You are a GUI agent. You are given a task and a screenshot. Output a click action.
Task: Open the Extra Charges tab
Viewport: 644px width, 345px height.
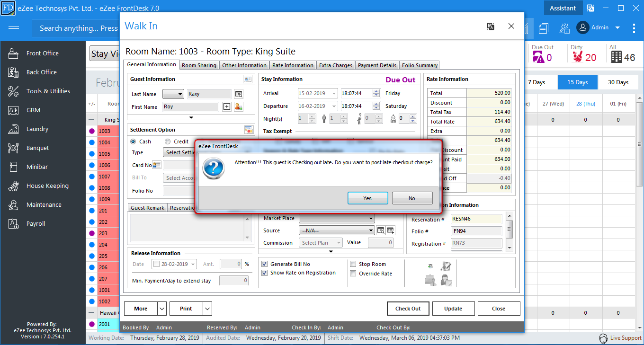pyautogui.click(x=336, y=65)
